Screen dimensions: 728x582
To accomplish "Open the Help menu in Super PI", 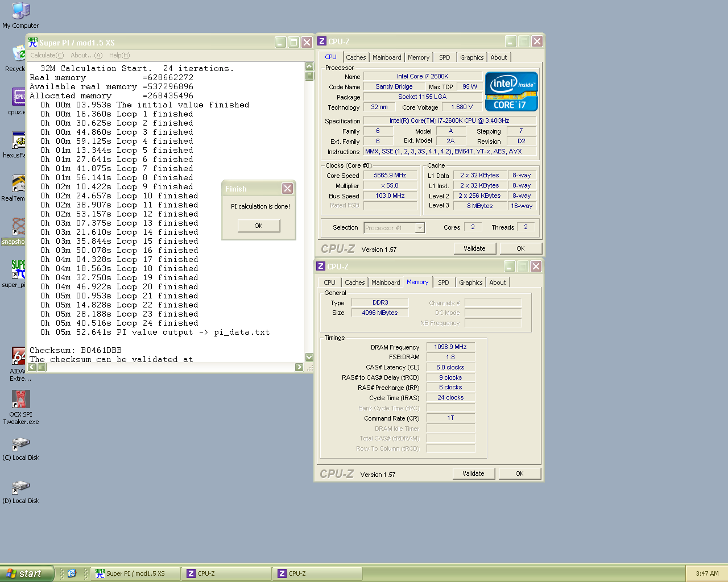I will coord(119,55).
